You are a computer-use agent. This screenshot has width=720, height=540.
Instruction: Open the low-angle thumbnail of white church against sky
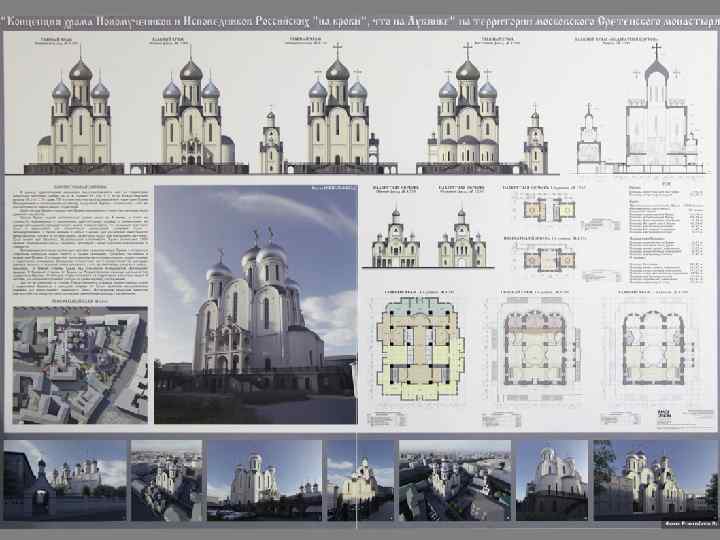[x=552, y=480]
